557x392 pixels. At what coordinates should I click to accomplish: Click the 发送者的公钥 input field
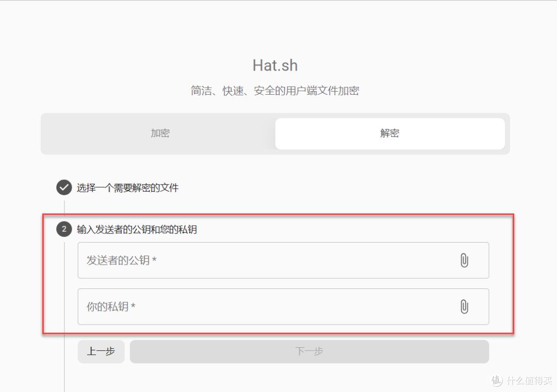point(283,260)
